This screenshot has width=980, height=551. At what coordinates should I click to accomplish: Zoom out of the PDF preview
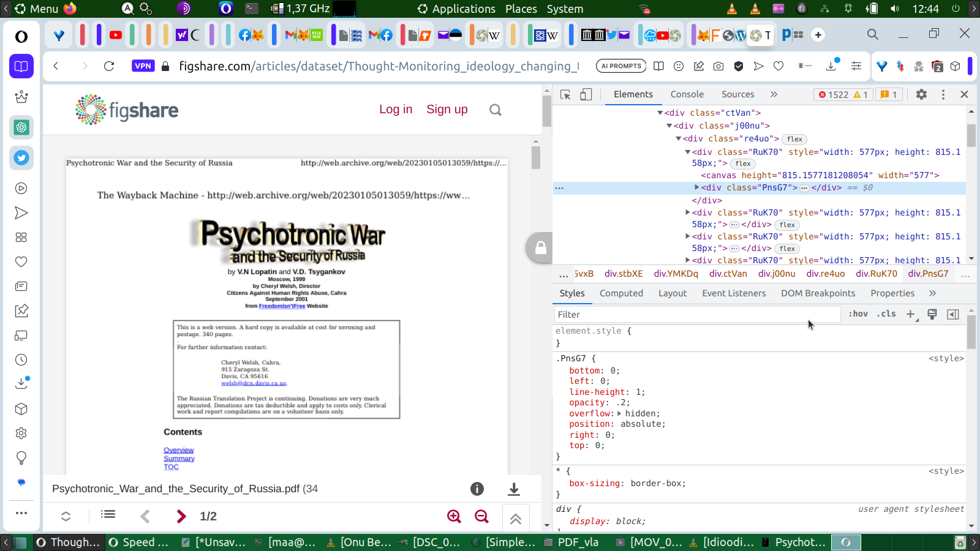482,516
